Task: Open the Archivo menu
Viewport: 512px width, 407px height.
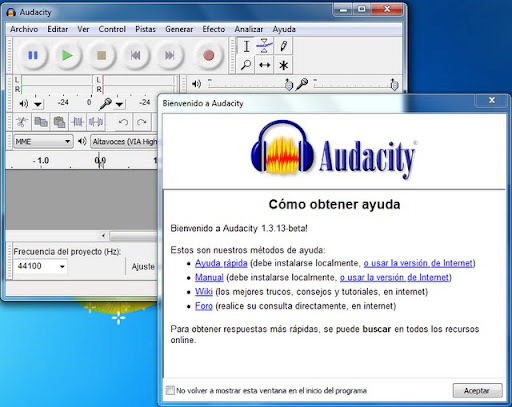Action: point(24,29)
